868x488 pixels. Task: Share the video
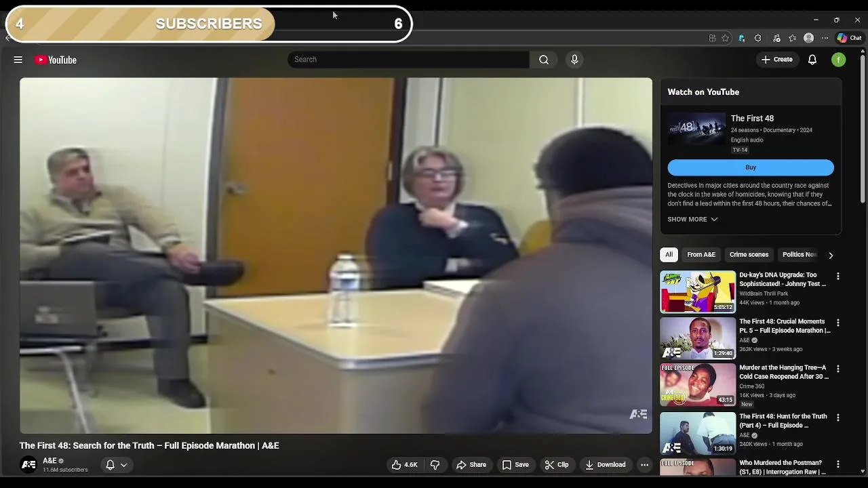tap(471, 465)
